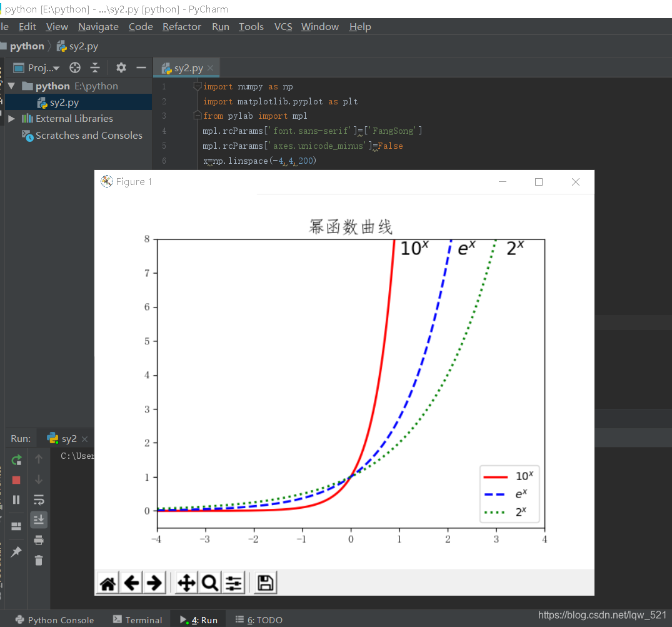Click the Pin tab icon in Run panel
672x627 pixels.
[x=16, y=551]
